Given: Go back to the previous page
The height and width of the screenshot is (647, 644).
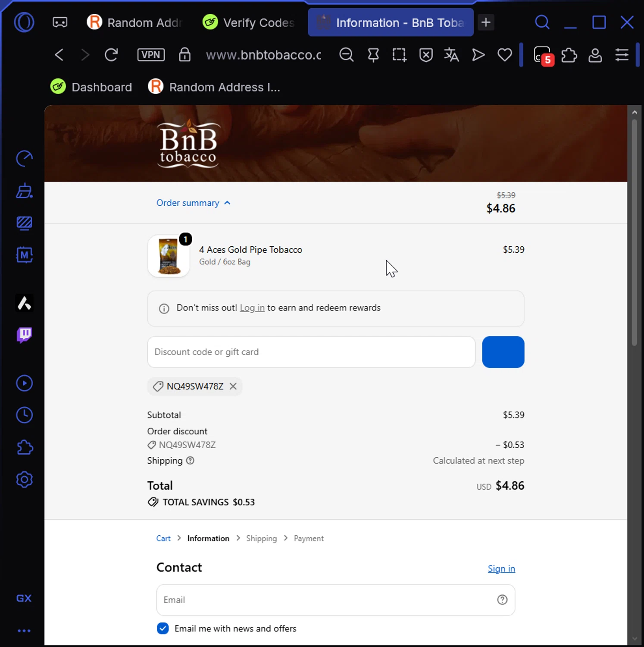Looking at the screenshot, I should click(x=59, y=55).
